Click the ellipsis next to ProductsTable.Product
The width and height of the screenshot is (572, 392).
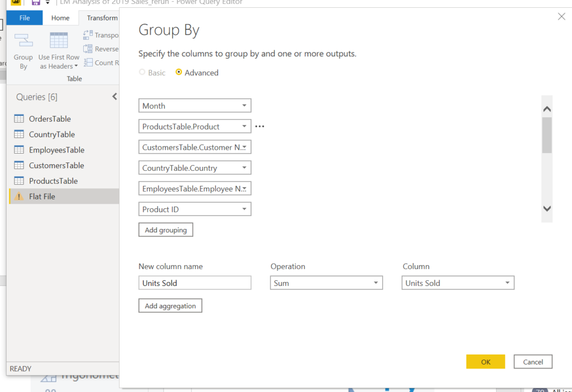(x=259, y=127)
